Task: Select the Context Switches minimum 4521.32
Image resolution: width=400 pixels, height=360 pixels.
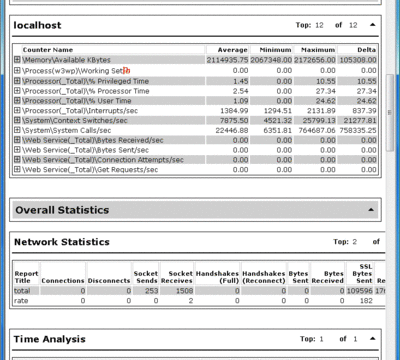Action: [x=278, y=120]
